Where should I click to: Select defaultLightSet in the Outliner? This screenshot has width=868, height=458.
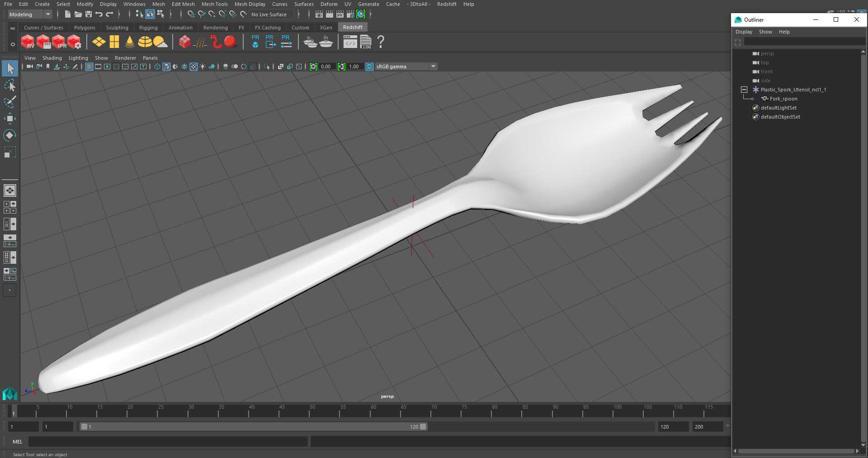pos(778,108)
